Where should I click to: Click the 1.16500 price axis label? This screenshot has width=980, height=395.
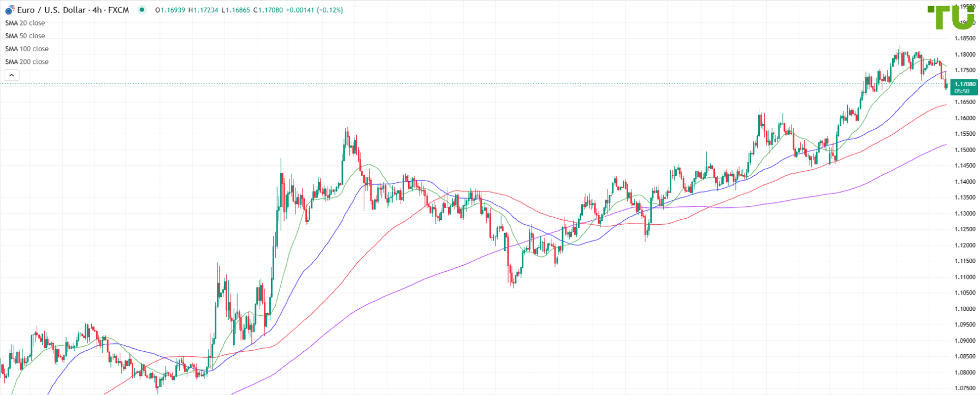click(965, 102)
